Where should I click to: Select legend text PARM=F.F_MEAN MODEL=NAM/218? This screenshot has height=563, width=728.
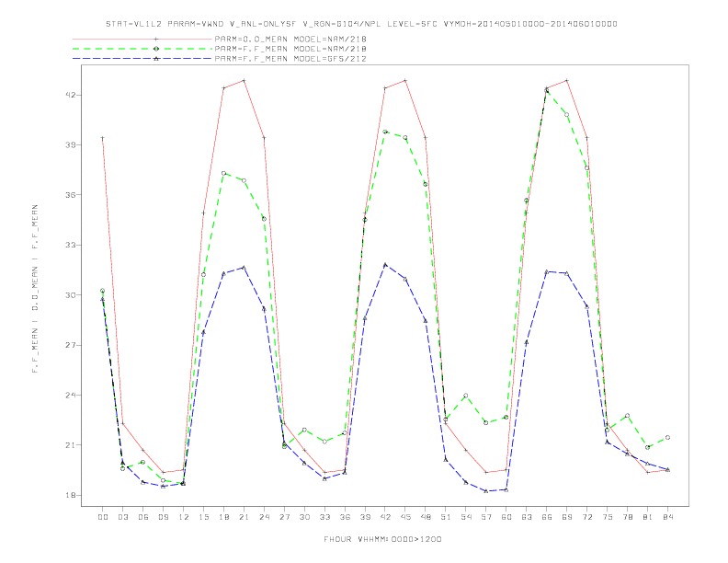pyautogui.click(x=290, y=49)
